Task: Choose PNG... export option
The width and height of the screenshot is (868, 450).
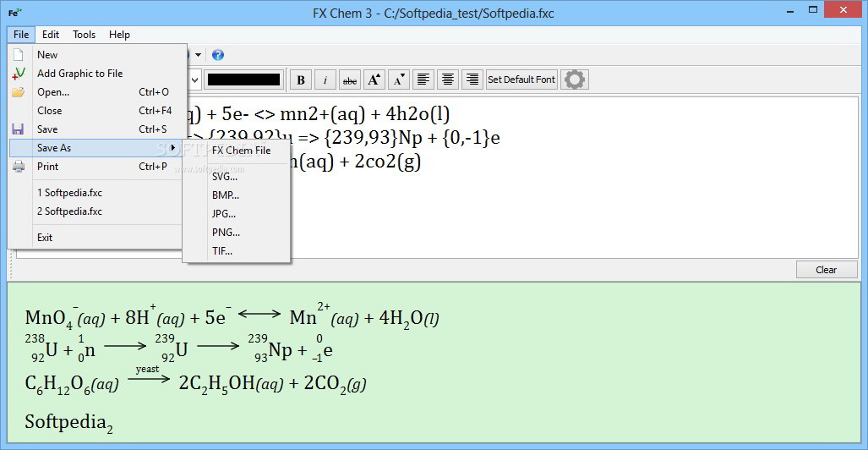Action: (x=226, y=233)
